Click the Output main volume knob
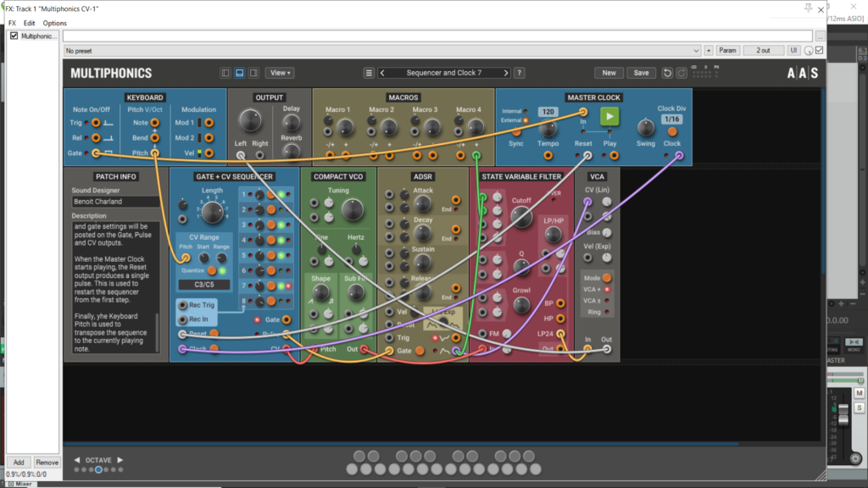868x488 pixels. coord(250,120)
